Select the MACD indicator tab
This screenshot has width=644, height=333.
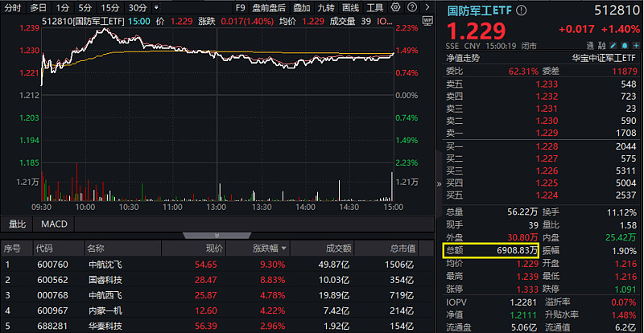[x=54, y=224]
